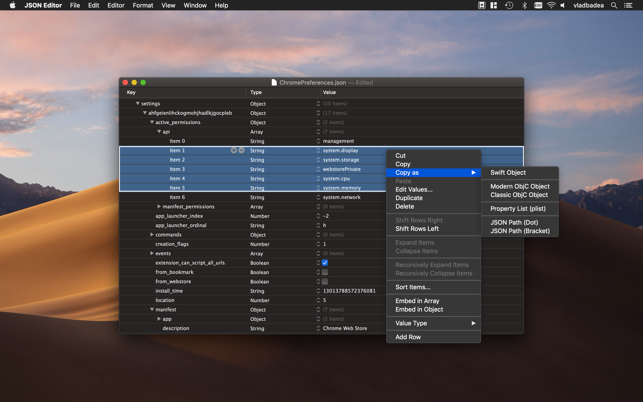Open the type stepper for app_launcher_index

318,216
